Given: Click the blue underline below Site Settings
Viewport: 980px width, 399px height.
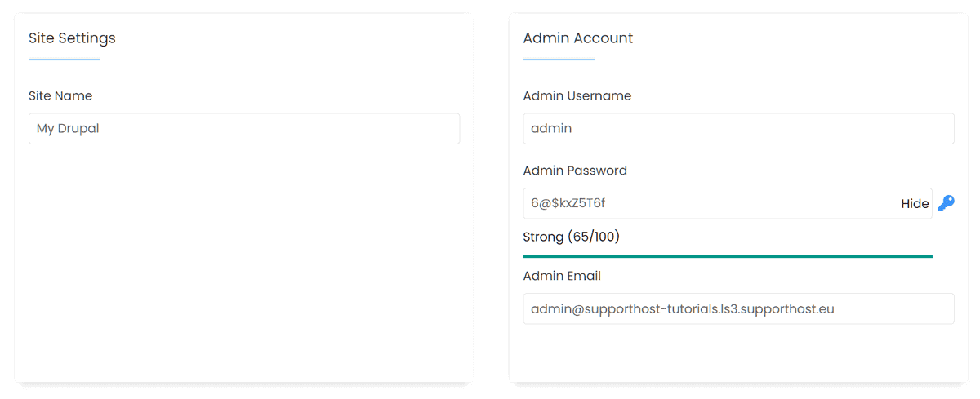Looking at the screenshot, I should click(64, 60).
